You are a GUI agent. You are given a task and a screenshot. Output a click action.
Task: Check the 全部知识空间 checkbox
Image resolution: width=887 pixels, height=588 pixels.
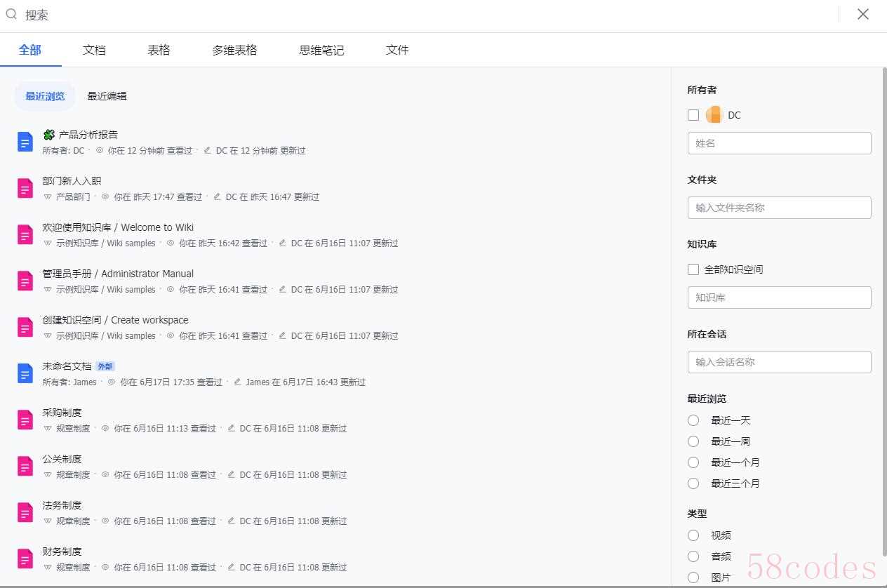693,269
